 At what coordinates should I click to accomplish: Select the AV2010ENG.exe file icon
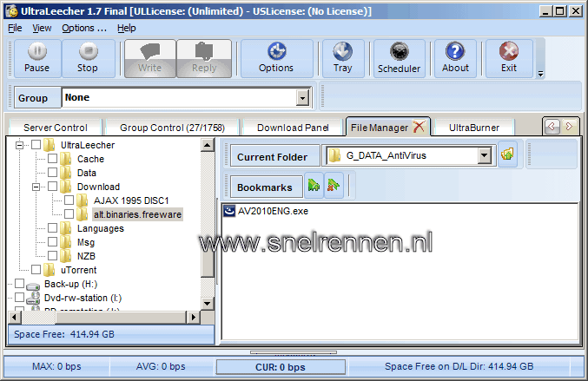click(x=229, y=211)
